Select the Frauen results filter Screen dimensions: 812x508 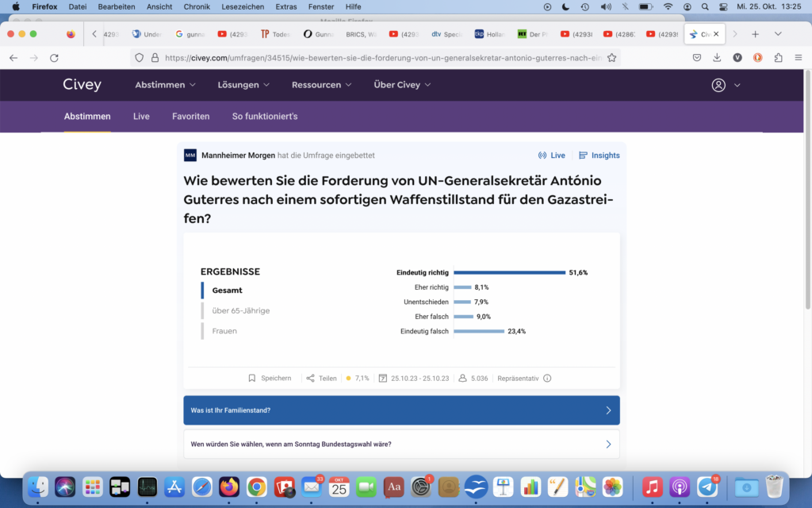coord(224,331)
